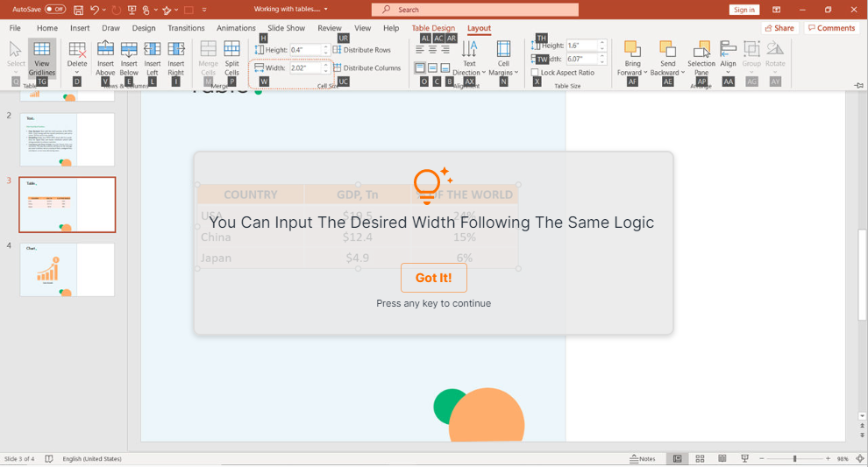Insert a column to the left
The height and width of the screenshot is (467, 868).
153,58
